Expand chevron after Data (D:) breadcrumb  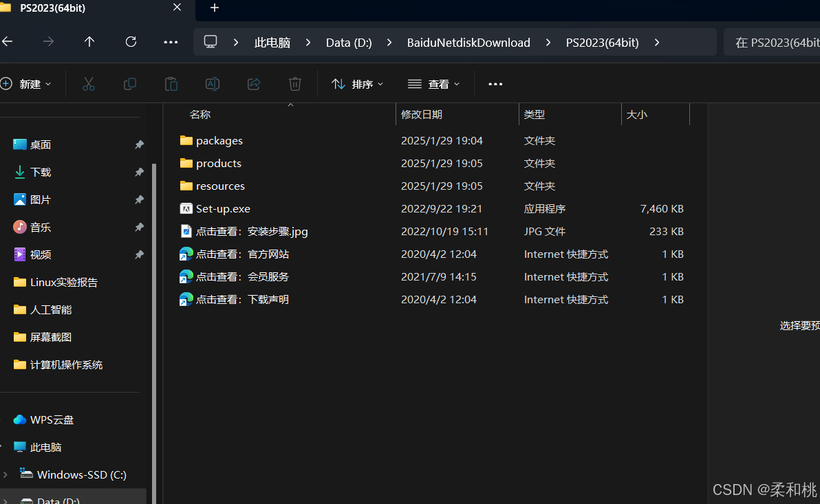point(389,43)
